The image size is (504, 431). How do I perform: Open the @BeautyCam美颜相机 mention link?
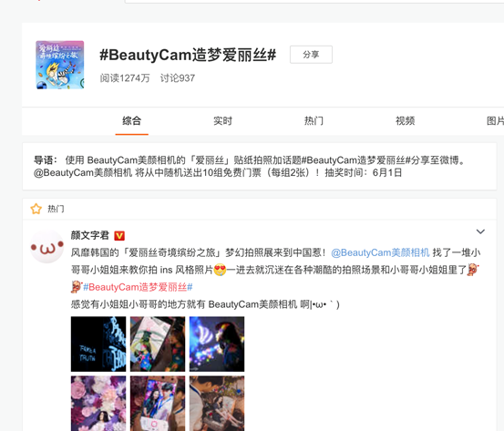380,252
